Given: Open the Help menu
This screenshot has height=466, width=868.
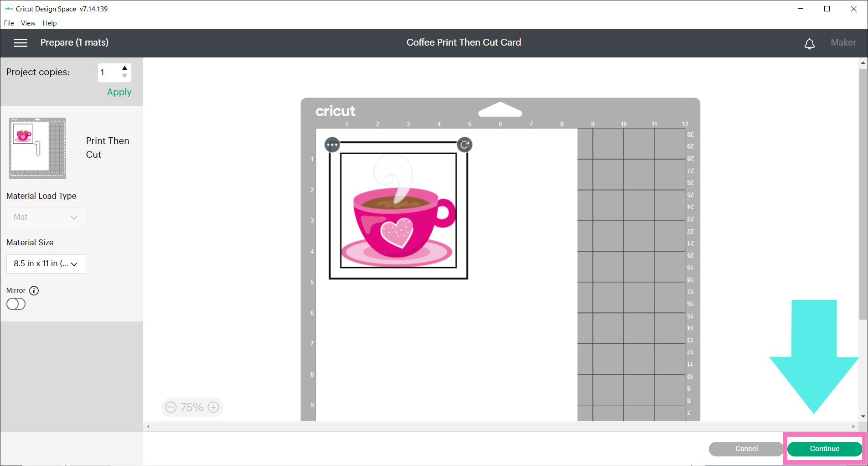Looking at the screenshot, I should 50,23.
